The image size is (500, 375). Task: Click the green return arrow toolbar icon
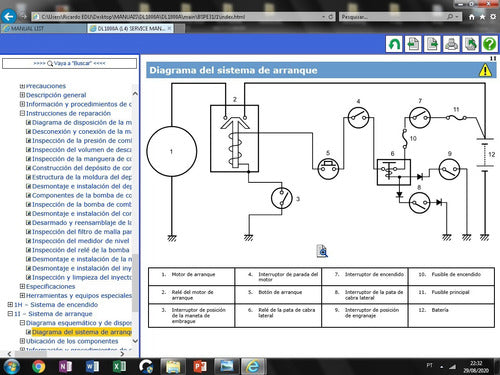point(394,44)
